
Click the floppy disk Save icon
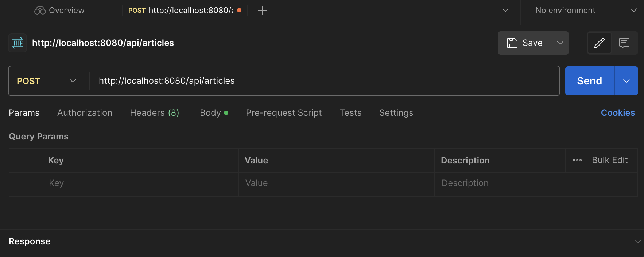click(x=512, y=43)
